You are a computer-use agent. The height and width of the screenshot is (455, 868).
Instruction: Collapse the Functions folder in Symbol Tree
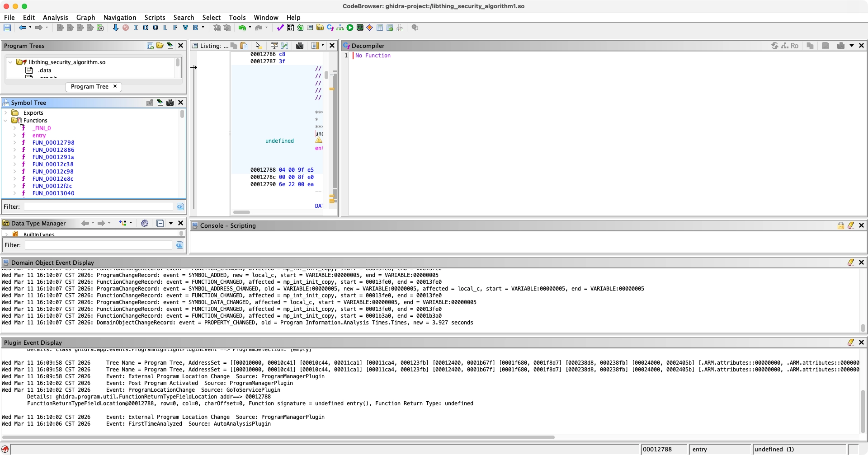(5, 121)
